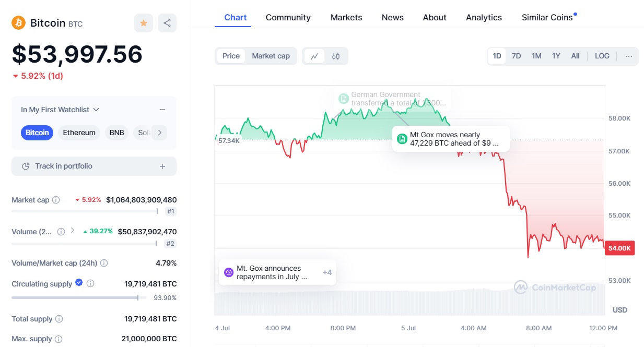The image size is (644, 347).
Task: Click the green document icon on Mt Gox news
Action: point(402,139)
